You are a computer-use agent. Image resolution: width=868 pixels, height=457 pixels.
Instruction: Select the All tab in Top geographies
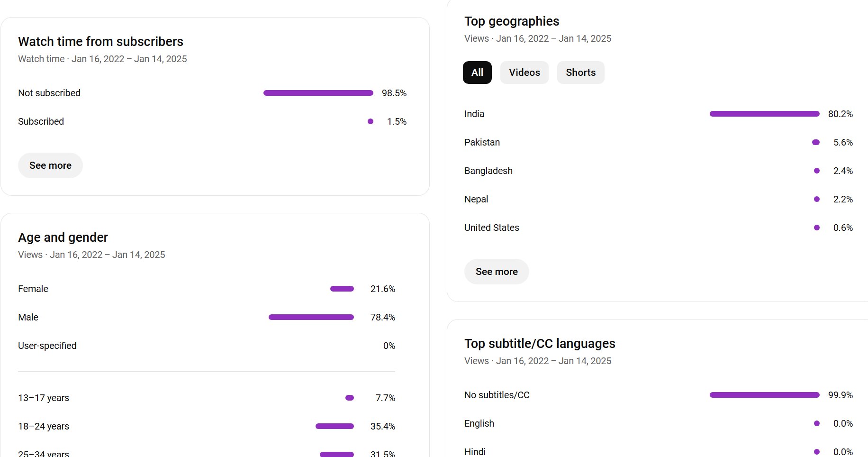coord(477,73)
